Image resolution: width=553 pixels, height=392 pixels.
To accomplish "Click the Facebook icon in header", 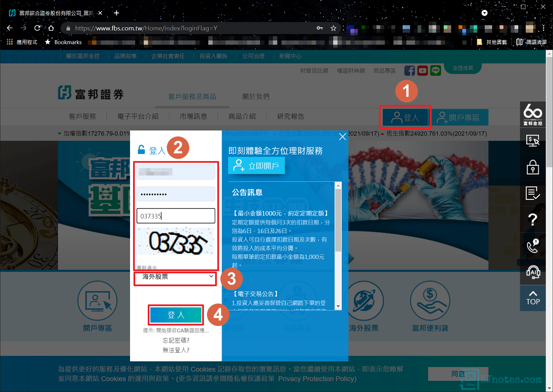I will click(x=410, y=71).
